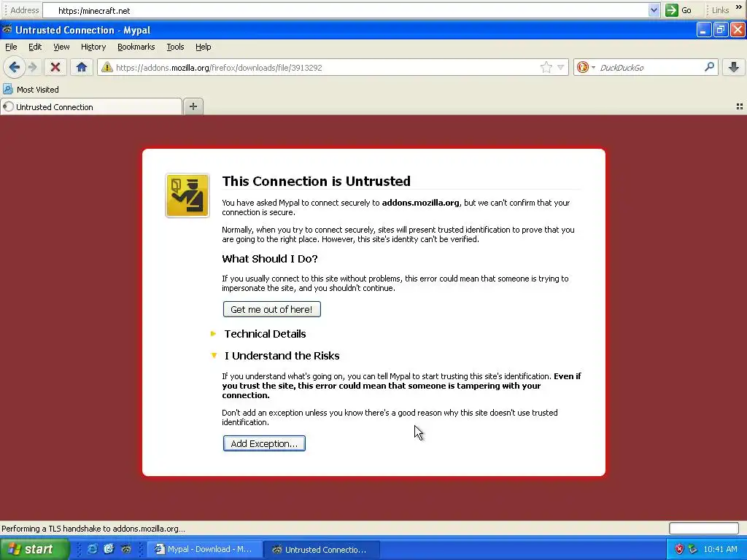The height and width of the screenshot is (560, 747).
Task: Click the Add Exception... button
Action: tap(264, 443)
